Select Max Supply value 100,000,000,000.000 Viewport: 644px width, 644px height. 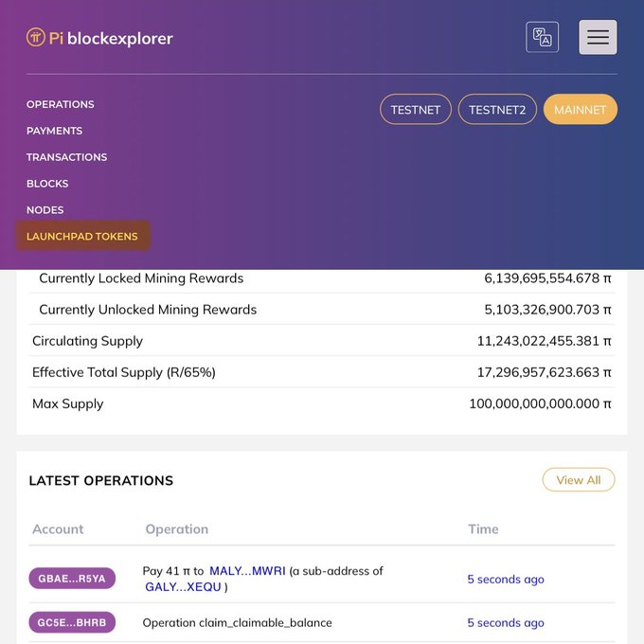(x=540, y=403)
